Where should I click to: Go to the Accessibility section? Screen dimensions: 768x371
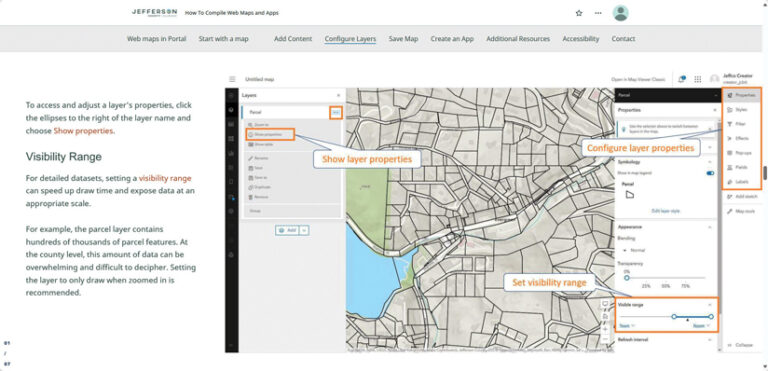point(581,39)
